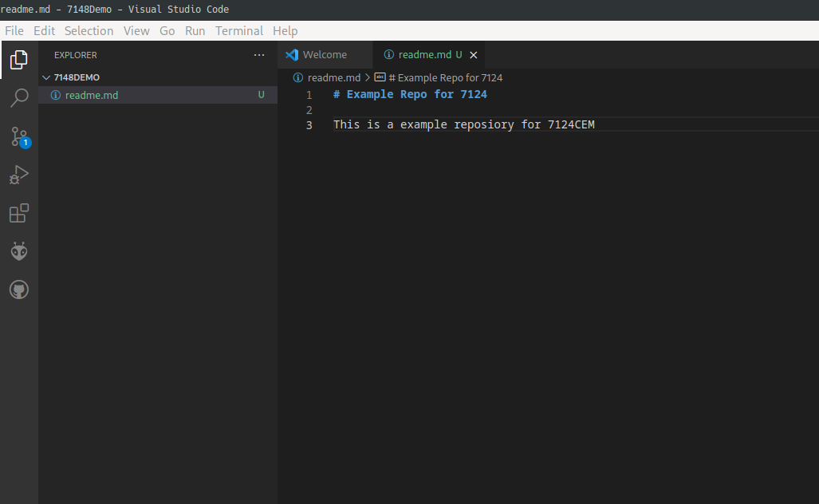Open the Run and Debug view
This screenshot has width=819, height=504.
click(x=19, y=175)
